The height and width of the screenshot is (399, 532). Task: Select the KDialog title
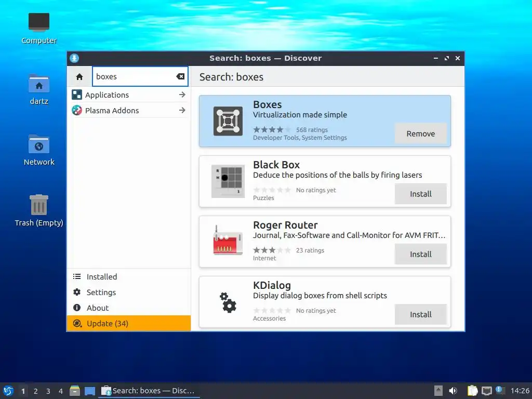[x=272, y=285]
